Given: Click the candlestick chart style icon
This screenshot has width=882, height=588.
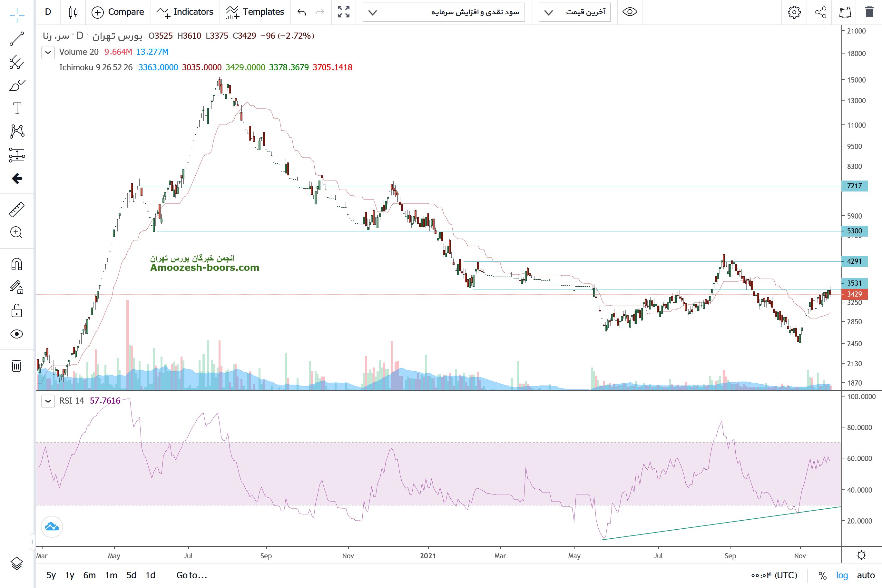Looking at the screenshot, I should (x=73, y=12).
